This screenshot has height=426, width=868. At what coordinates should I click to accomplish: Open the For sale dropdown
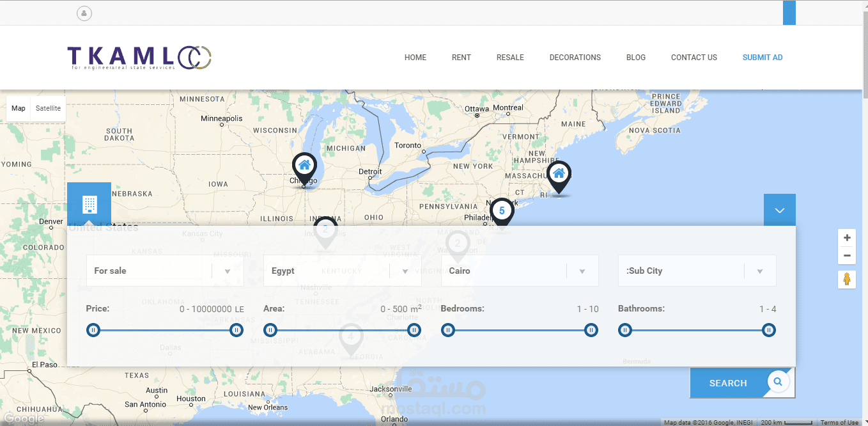[x=165, y=271]
